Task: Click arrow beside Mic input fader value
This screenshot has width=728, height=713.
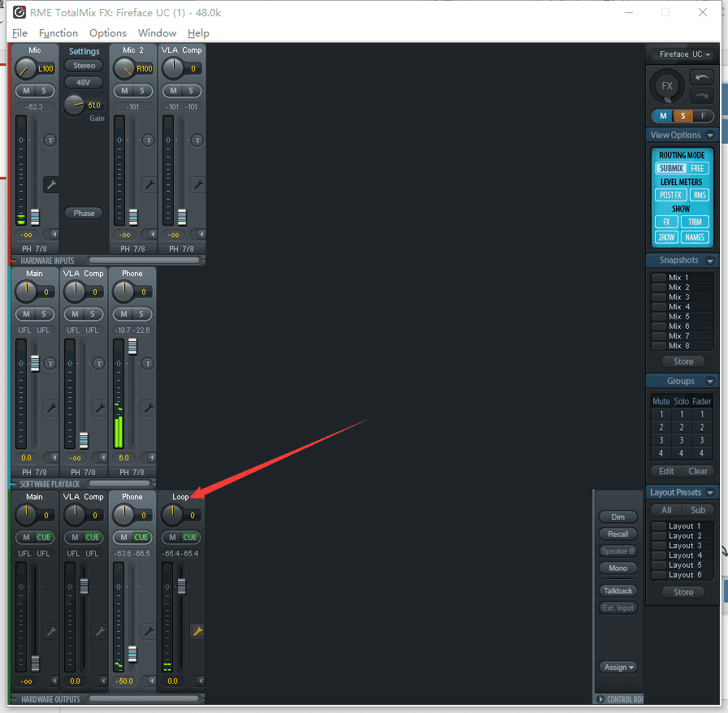Action: 54,235
